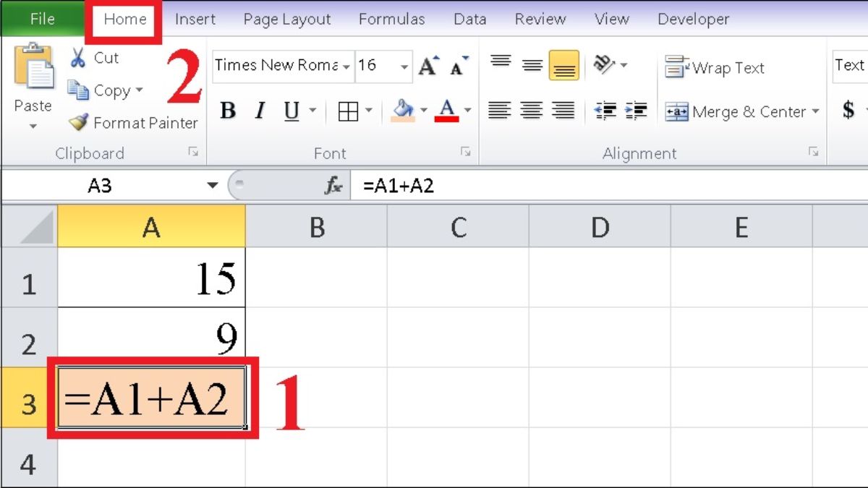Click the Wrap Text button
868x488 pixels.
(x=715, y=67)
